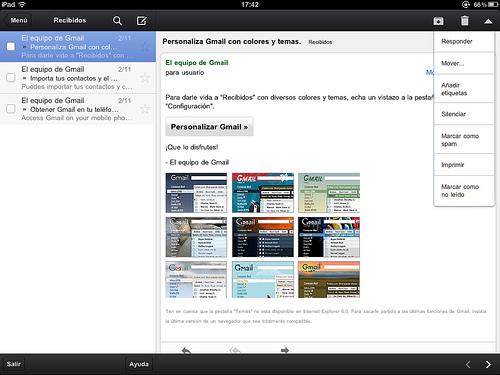Image resolution: width=500 pixels, height=375 pixels.
Task: Open the search magnifier icon
Action: click(117, 21)
